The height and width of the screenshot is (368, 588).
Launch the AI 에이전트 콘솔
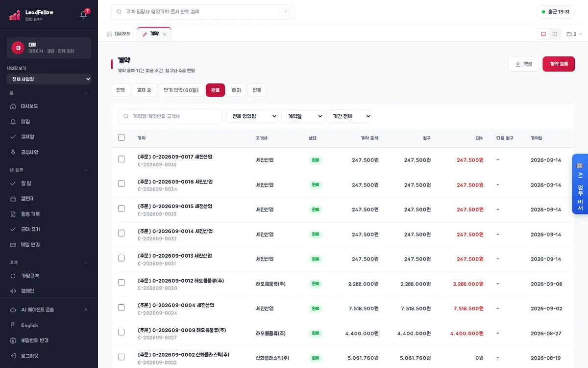tap(49, 310)
